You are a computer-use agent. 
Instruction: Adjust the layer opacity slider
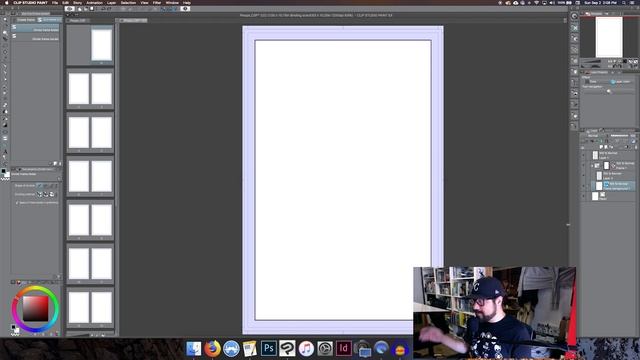[x=620, y=136]
